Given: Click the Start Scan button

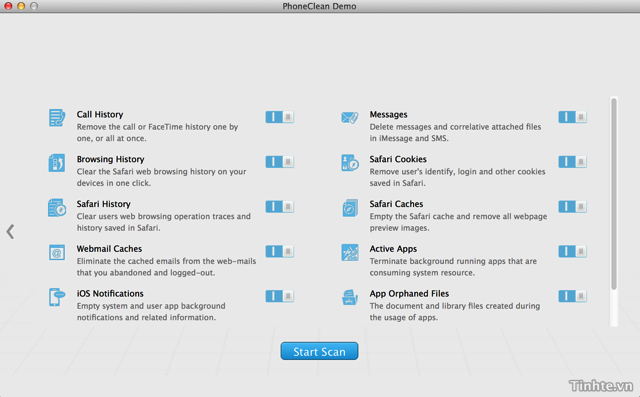Looking at the screenshot, I should pos(319,351).
